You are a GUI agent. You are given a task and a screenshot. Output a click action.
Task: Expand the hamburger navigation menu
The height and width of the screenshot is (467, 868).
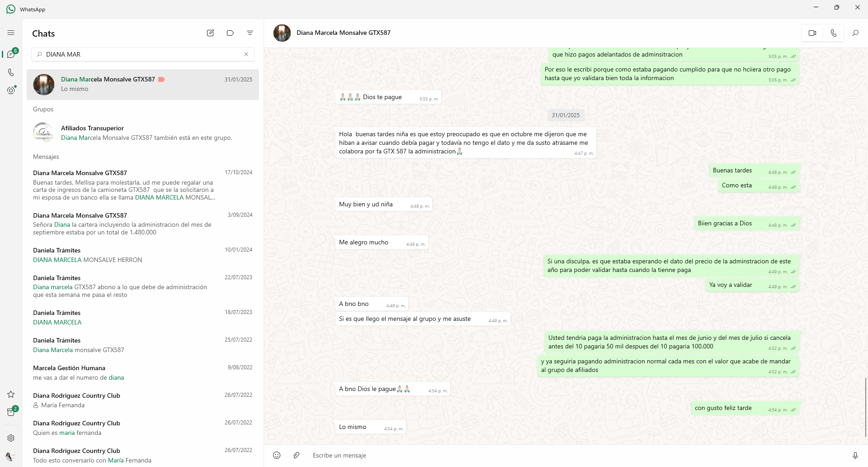(x=11, y=33)
